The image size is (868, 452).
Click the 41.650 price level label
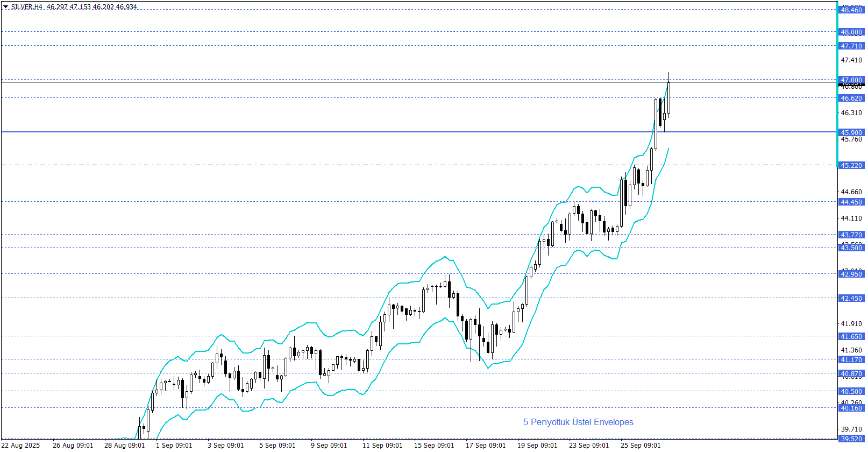851,337
